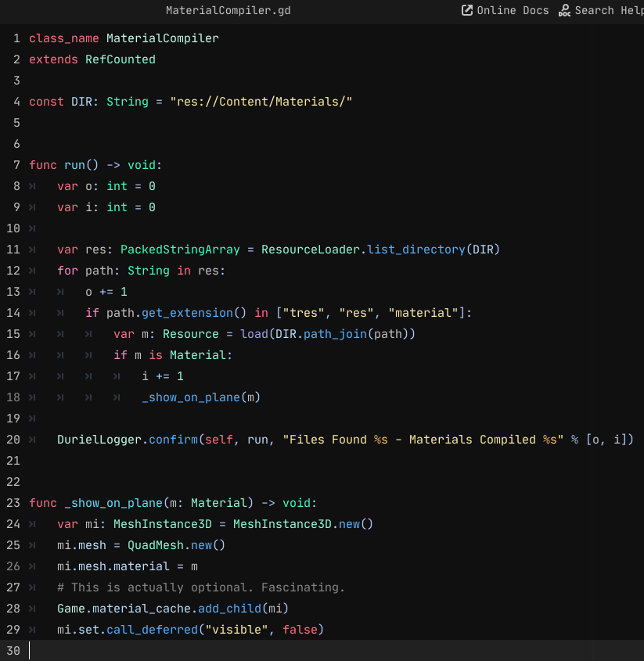This screenshot has height=661, width=644.
Task: Click 'o += 1' statement
Action: coord(106,292)
